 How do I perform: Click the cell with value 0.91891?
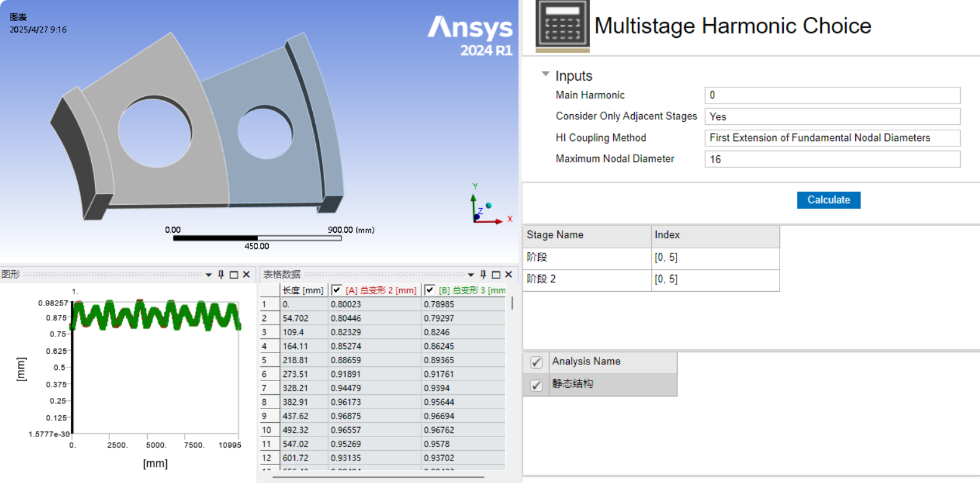pos(374,374)
